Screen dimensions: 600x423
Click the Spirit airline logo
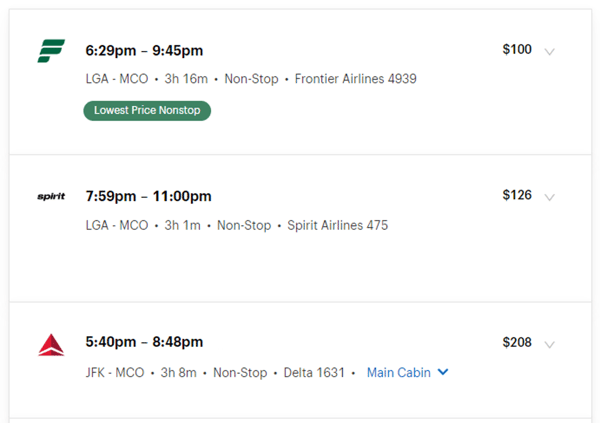(51, 196)
